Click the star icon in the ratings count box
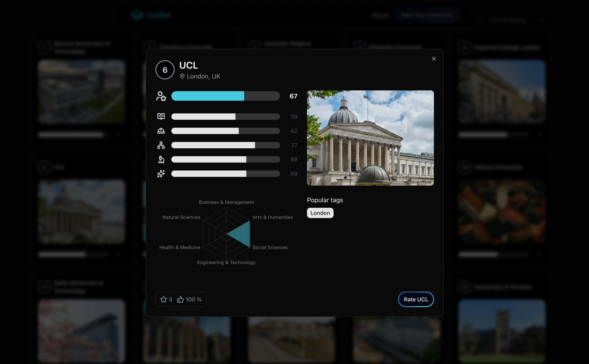Screen dimensions: 589x364 [x=163, y=299]
